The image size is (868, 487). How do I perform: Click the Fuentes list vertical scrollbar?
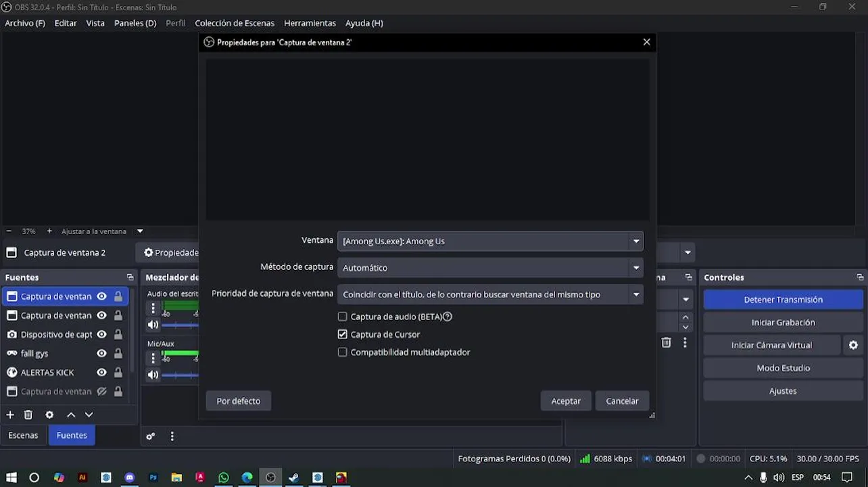point(132,331)
